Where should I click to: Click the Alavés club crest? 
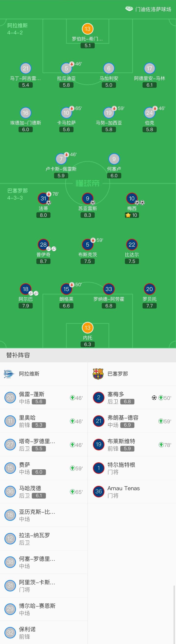pyautogui.click(x=10, y=374)
